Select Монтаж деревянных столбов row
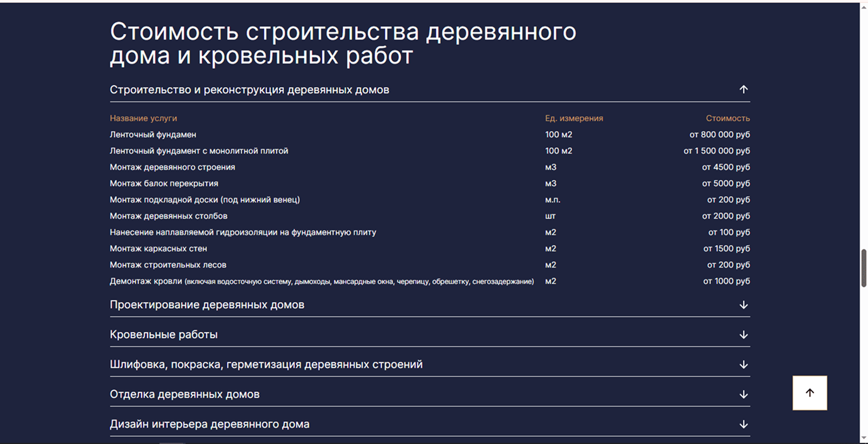Image resolution: width=868 pixels, height=444 pixels. 430,216
